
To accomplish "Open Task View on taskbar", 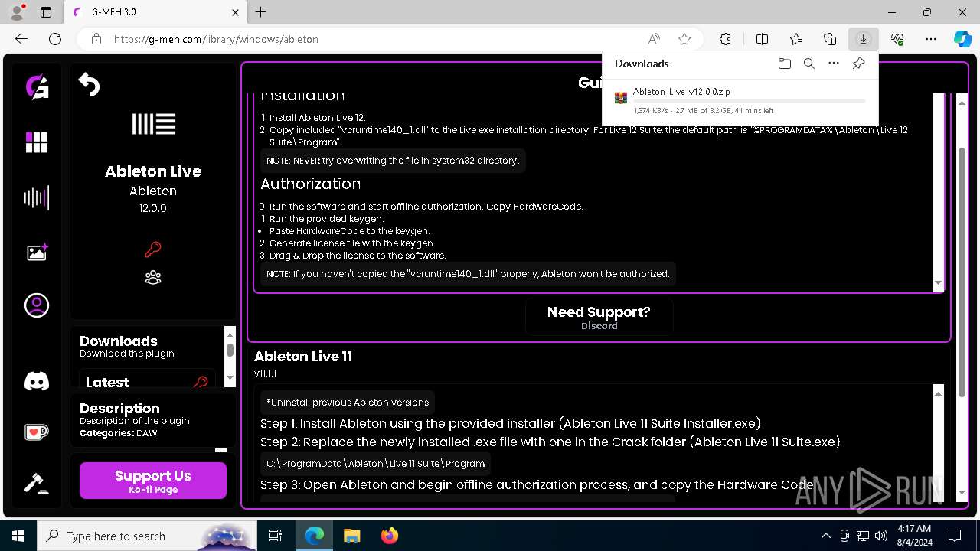I will (x=276, y=536).
